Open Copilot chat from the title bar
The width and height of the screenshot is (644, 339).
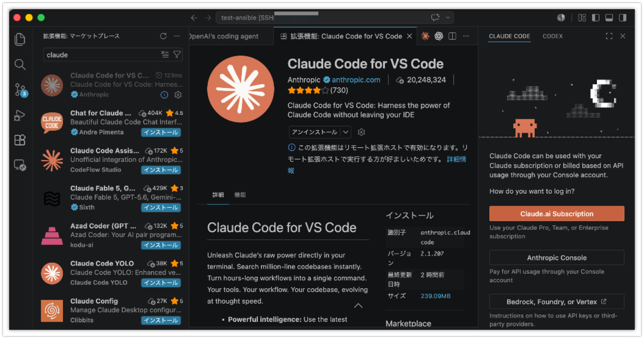(x=435, y=17)
